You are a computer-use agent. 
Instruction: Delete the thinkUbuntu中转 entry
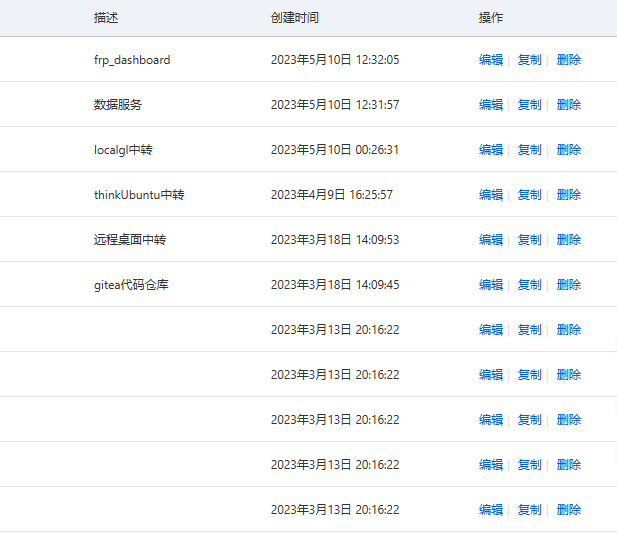tap(568, 195)
